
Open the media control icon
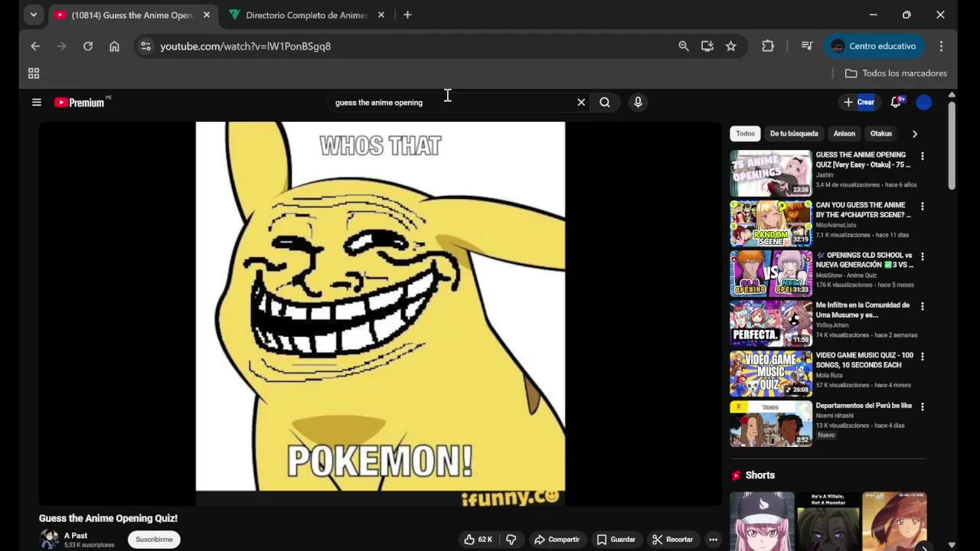(807, 46)
